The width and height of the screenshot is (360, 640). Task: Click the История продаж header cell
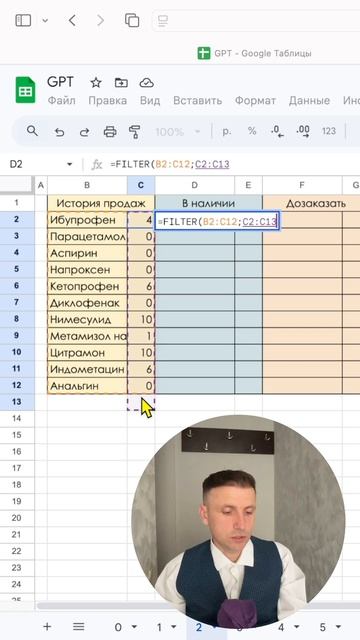tap(101, 203)
